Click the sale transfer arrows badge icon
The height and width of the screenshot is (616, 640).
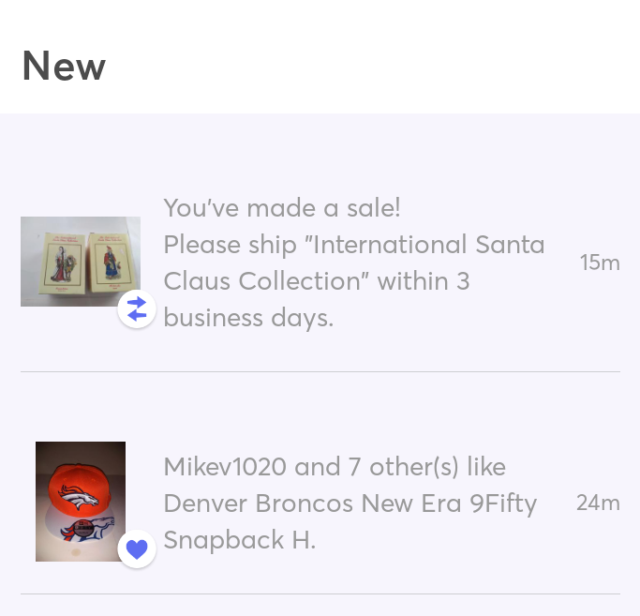click(x=137, y=309)
